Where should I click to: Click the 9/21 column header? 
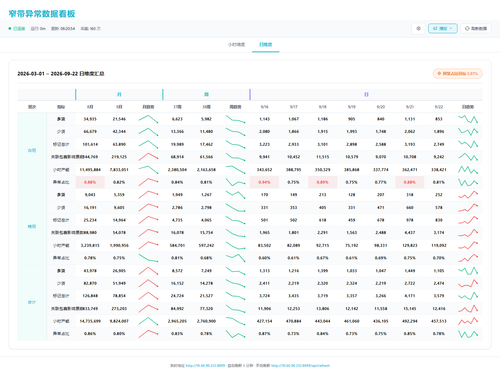(410, 107)
